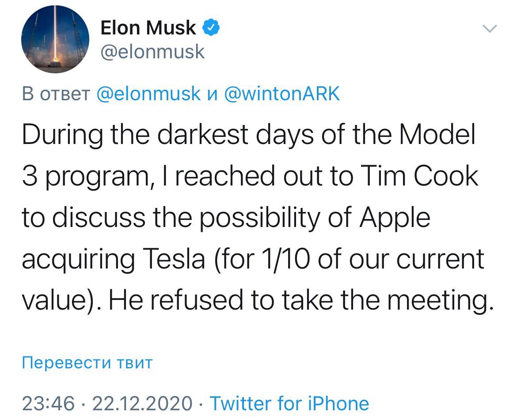
Task: Visit the @wintonARK profile mention
Action: 282,94
